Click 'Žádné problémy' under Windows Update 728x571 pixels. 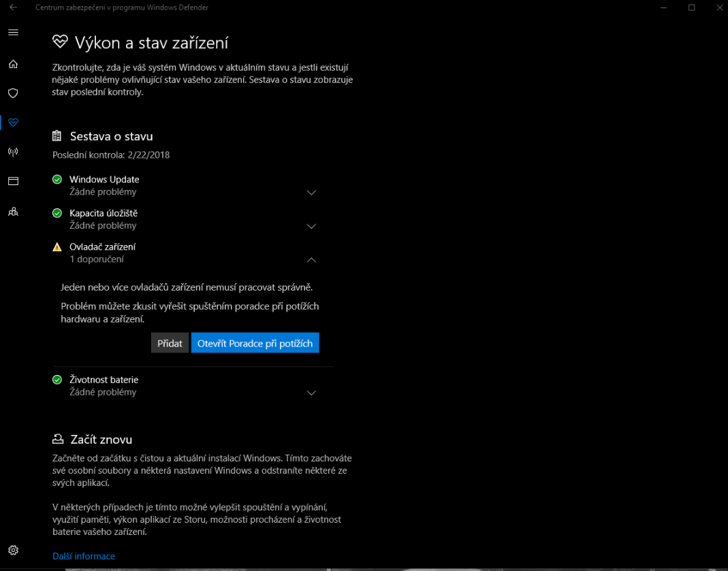103,191
